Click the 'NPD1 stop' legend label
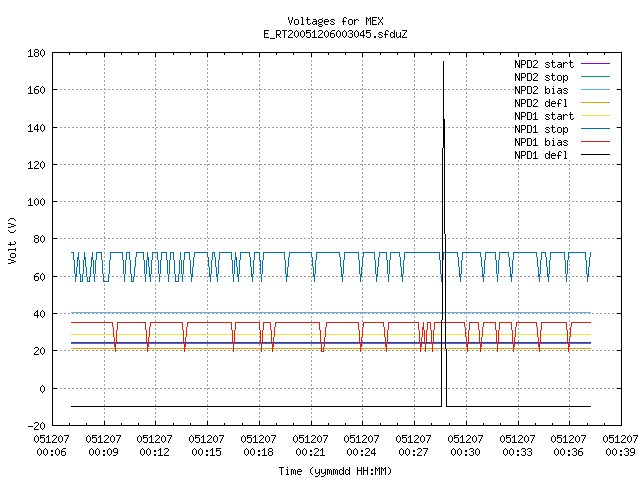This screenshot has width=640, height=480. 541,129
